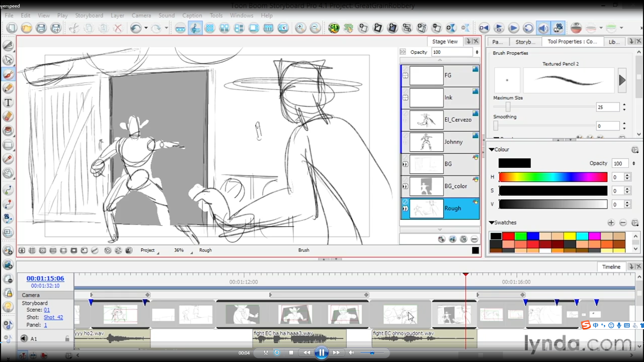Open the Redo dropdown arrow
The image size is (644, 362).
(166, 28)
